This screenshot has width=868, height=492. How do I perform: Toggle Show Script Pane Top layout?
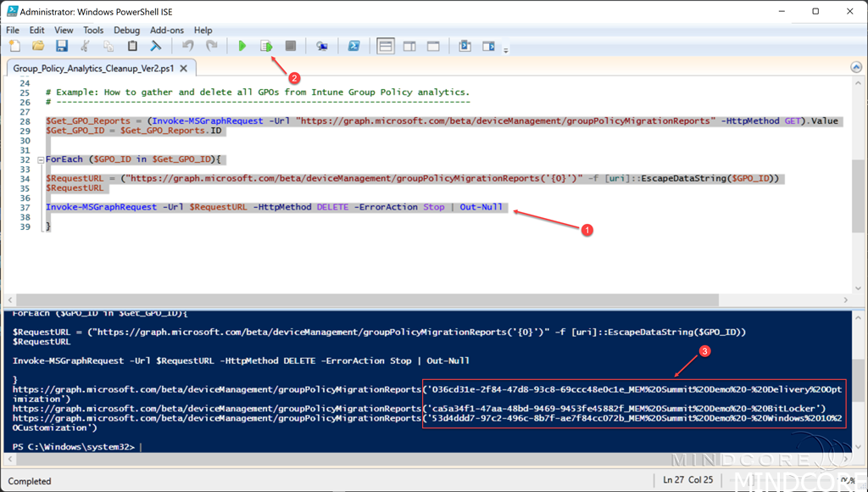coord(386,46)
